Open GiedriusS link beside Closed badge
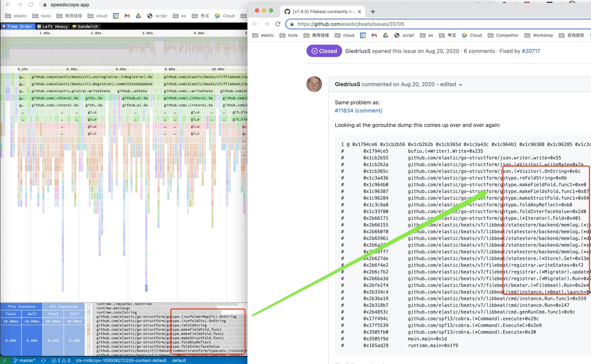 pos(358,51)
